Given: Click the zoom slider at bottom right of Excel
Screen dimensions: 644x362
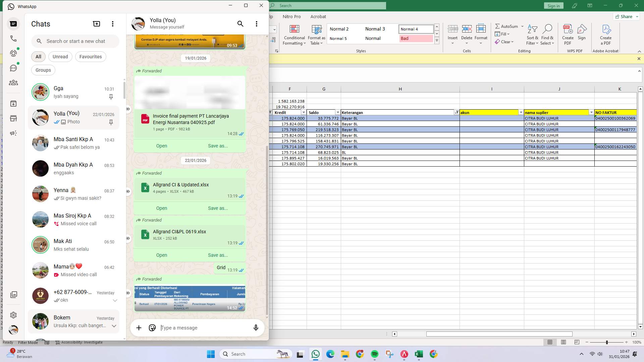Looking at the screenshot, I should point(606,342).
